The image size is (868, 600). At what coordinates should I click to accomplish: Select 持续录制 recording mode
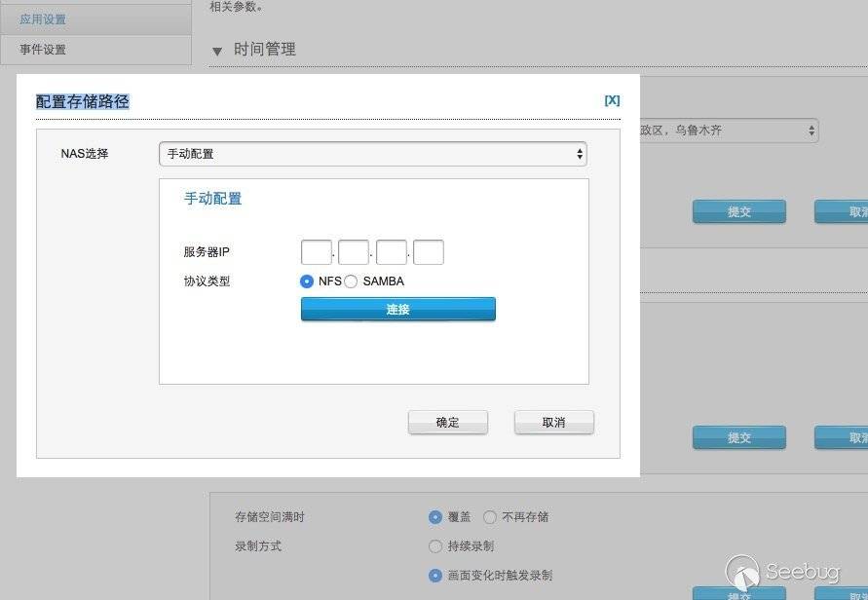pos(435,546)
